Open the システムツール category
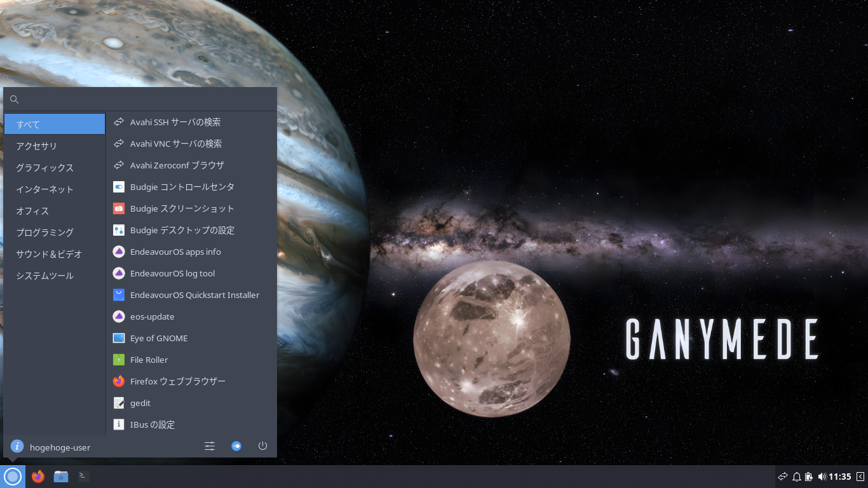Viewport: 868px width, 488px height. click(x=55, y=276)
